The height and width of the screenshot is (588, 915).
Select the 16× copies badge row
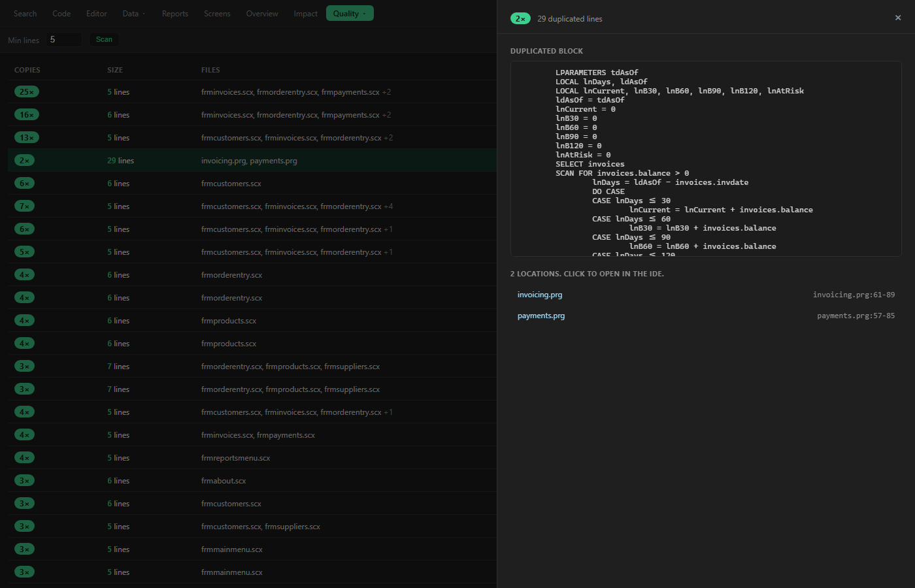pos(252,115)
